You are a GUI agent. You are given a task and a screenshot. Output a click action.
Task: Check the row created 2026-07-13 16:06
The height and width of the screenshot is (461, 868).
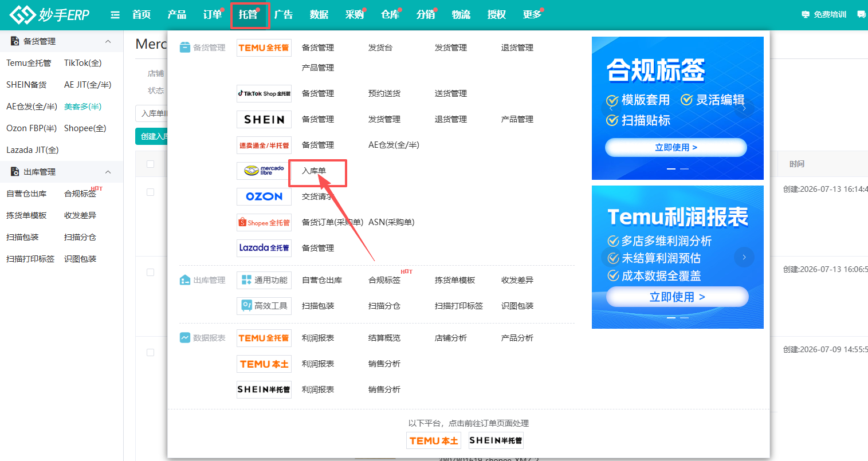[151, 273]
